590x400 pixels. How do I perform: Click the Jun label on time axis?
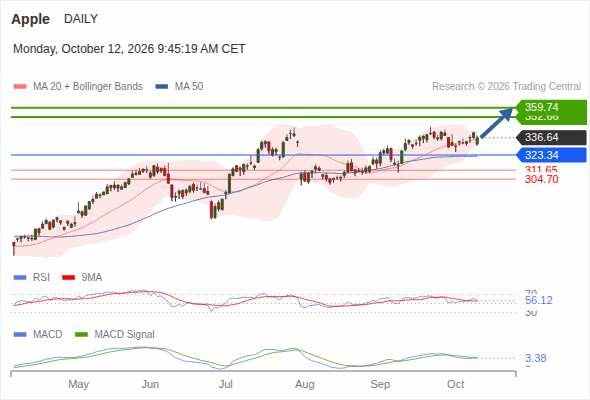(150, 385)
